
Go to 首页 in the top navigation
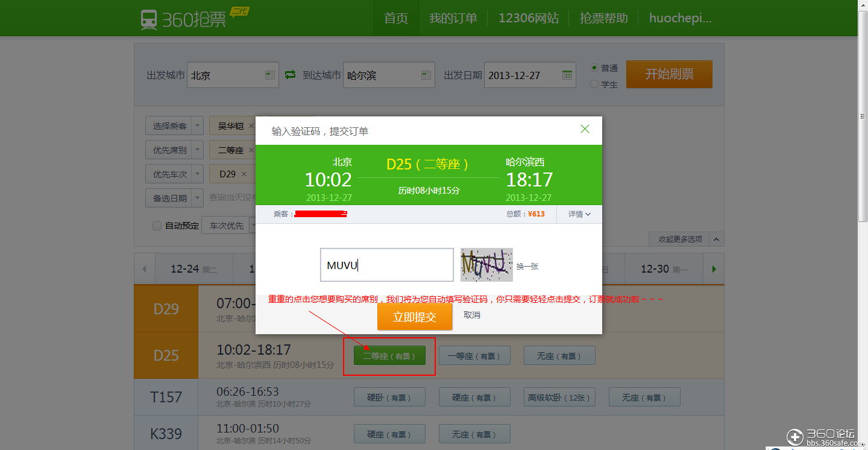(396, 18)
